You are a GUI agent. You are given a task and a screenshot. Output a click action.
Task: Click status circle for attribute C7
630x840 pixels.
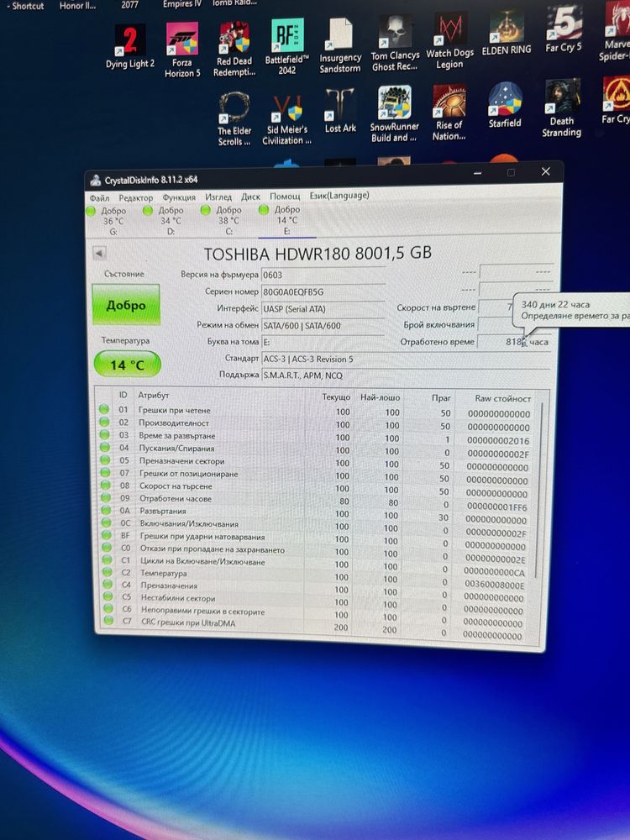coord(108,621)
